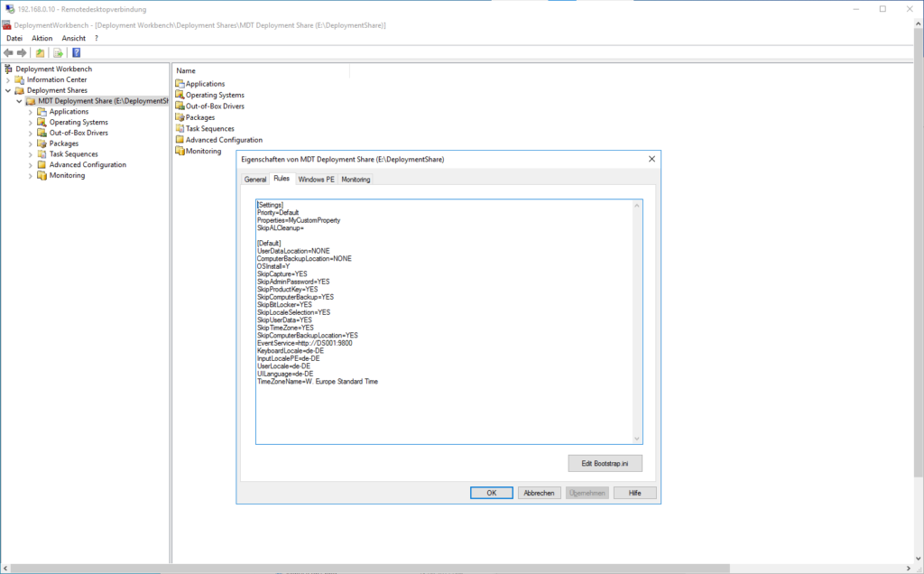
Task: Expand the Advanced Configuration tree node
Action: (x=31, y=165)
